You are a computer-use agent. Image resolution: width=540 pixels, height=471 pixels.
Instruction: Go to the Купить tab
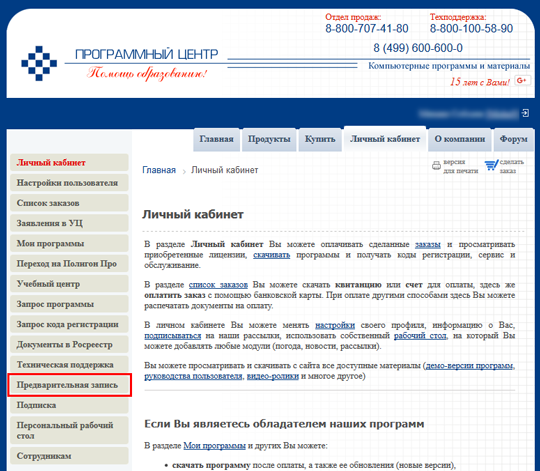[320, 139]
